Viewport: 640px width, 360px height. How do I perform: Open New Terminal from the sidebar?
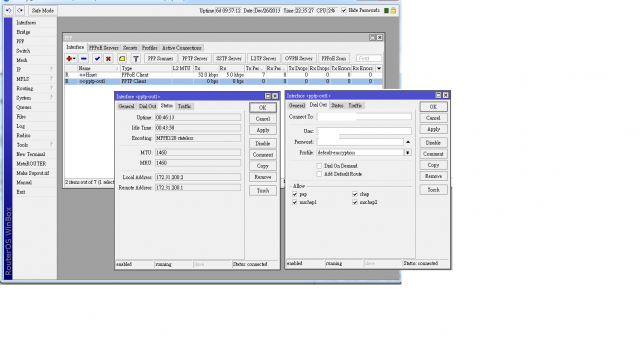(31, 154)
